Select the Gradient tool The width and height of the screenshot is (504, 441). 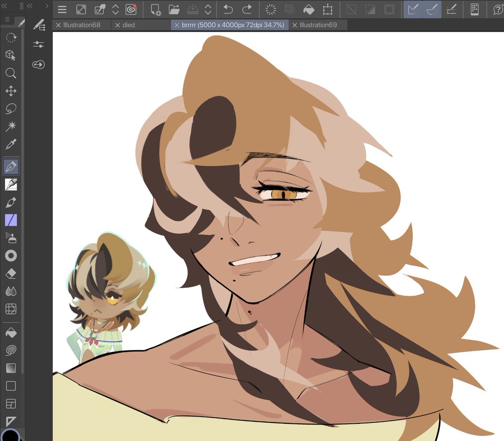tap(11, 368)
